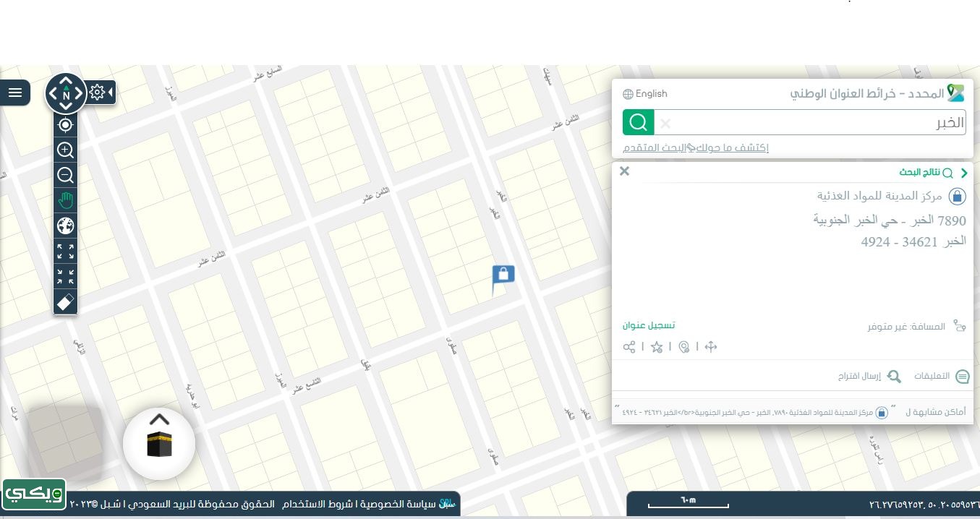
Task: Select the eraser clear tool
Action: [x=65, y=302]
